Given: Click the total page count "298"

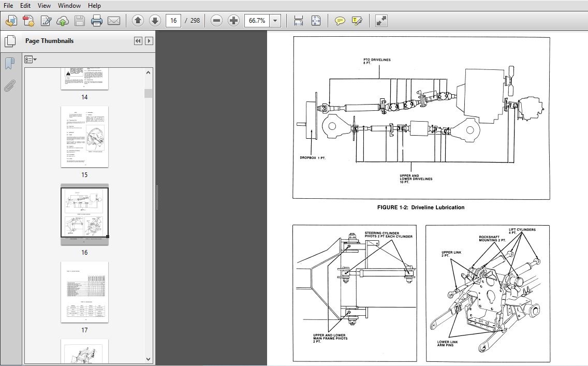Looking at the screenshot, I should pos(195,21).
